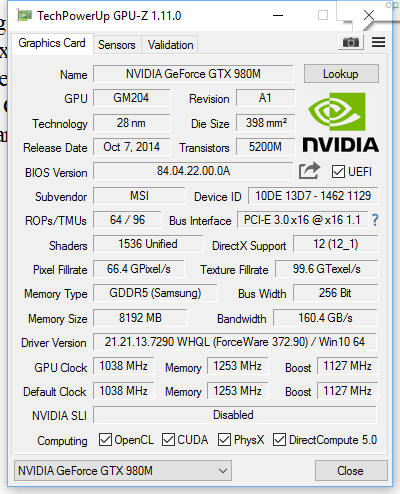This screenshot has height=494, width=400.
Task: Minimize the GPU-Z window
Action: coord(278,15)
